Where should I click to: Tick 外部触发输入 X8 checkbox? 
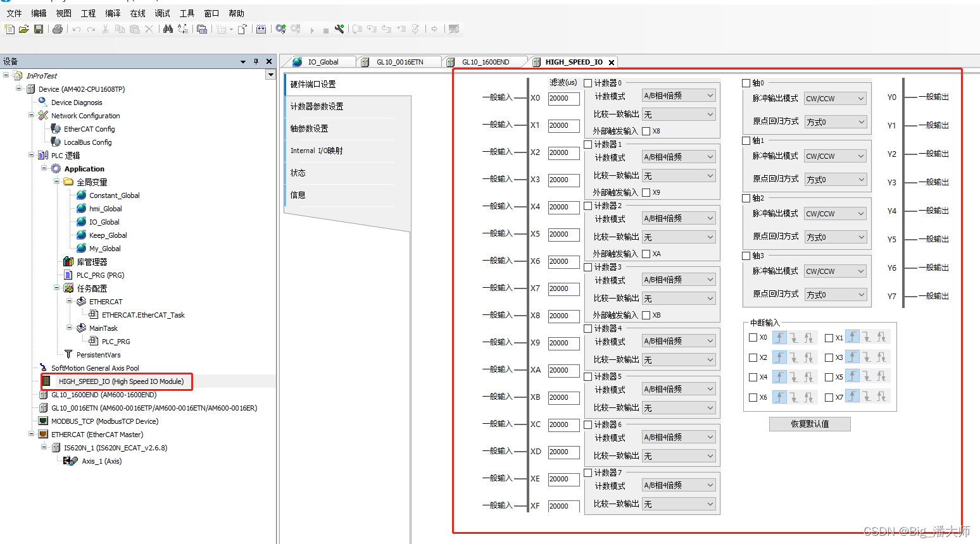tap(646, 131)
